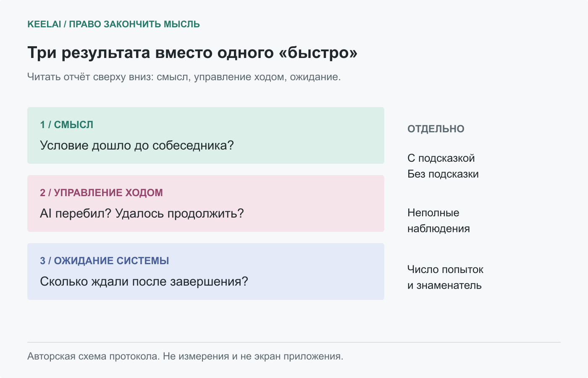This screenshot has height=378, width=588.
Task: Click 'Сколько ждали после завершения?' question
Action: pos(144,281)
